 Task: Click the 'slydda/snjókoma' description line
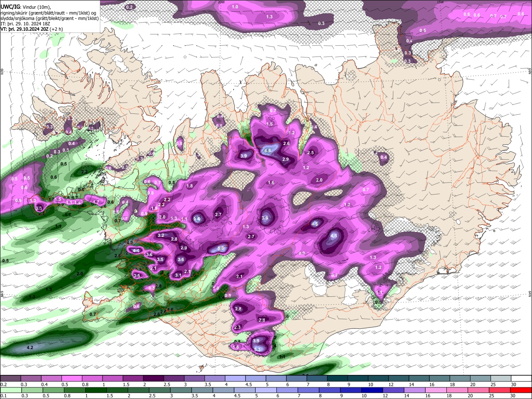click(x=50, y=18)
